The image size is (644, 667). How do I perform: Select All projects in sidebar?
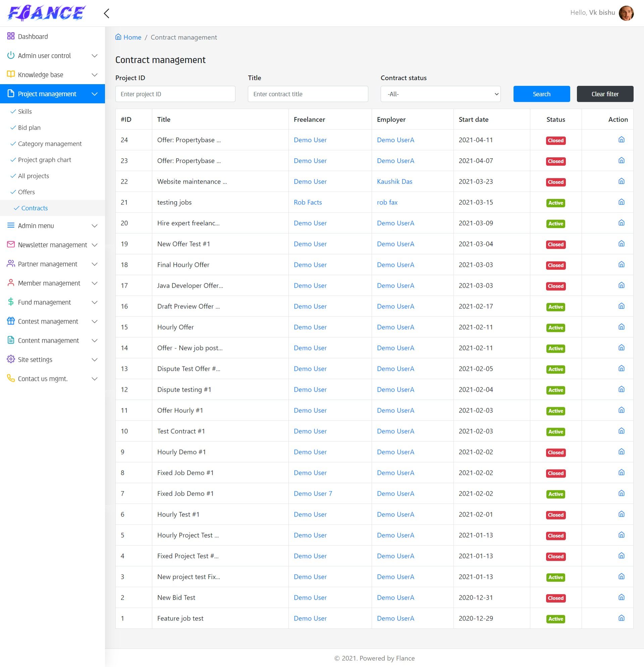(33, 176)
